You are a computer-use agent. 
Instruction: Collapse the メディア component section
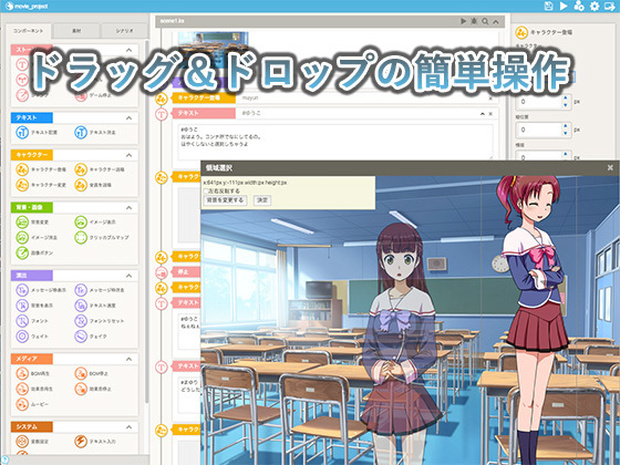(129, 359)
